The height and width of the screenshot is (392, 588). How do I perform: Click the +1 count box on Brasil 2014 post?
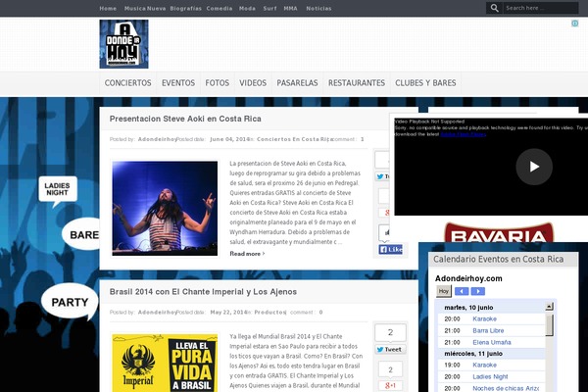tap(390, 369)
